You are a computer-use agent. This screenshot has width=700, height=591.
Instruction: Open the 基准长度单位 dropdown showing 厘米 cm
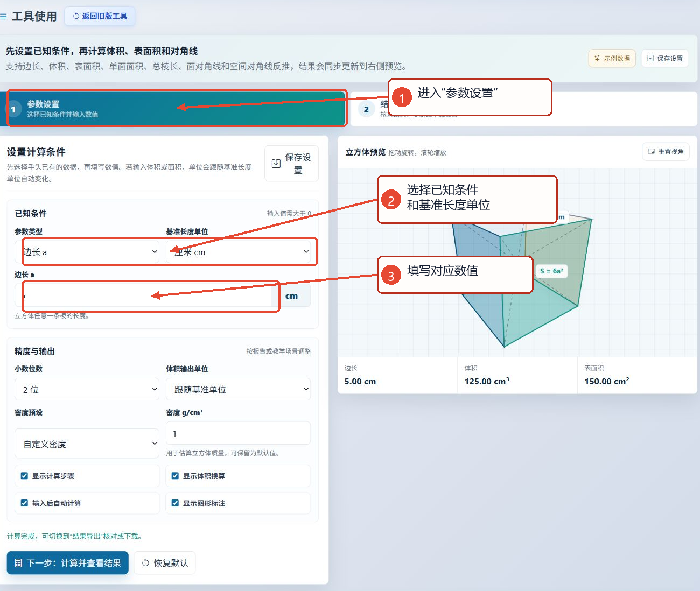tap(238, 252)
